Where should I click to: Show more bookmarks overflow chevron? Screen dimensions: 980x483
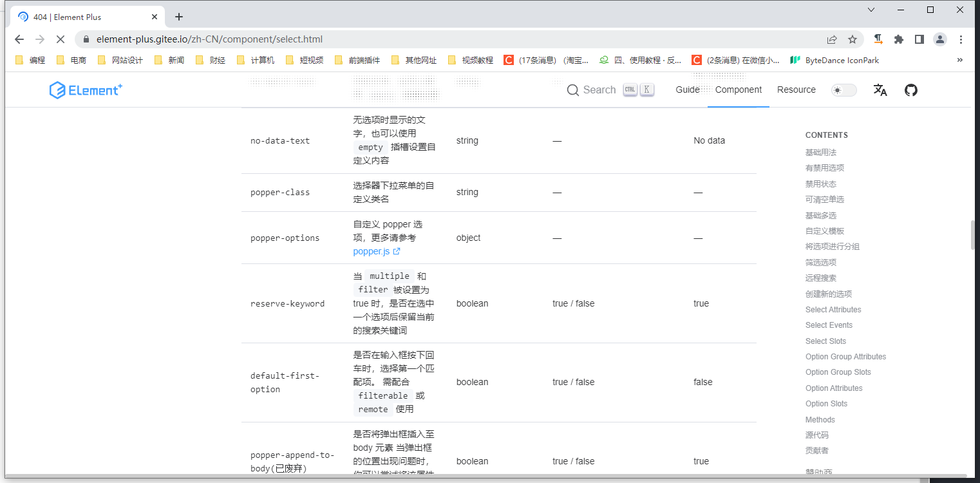(960, 60)
